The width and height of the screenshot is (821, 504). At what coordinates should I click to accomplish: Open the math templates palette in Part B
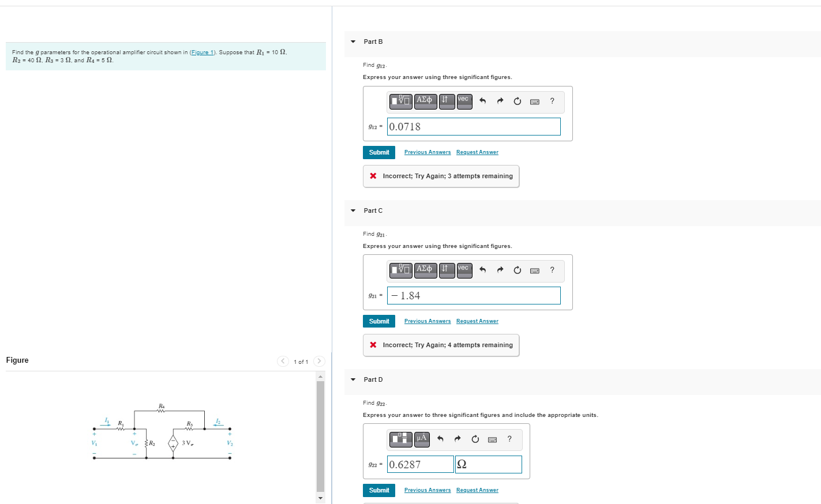(x=400, y=101)
